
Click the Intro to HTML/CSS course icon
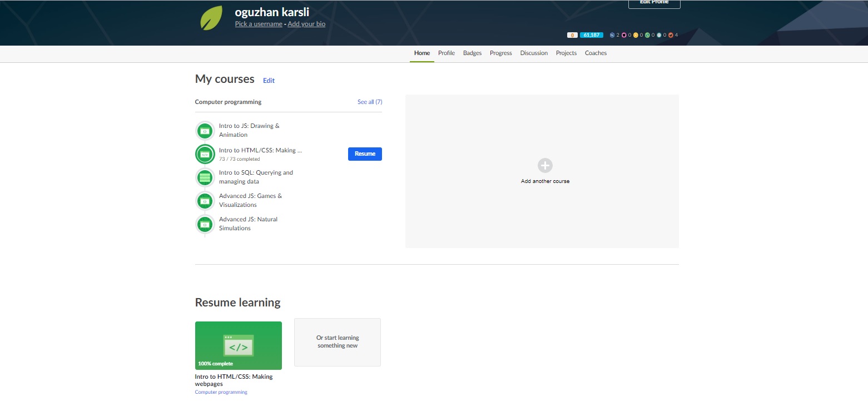pyautogui.click(x=205, y=154)
